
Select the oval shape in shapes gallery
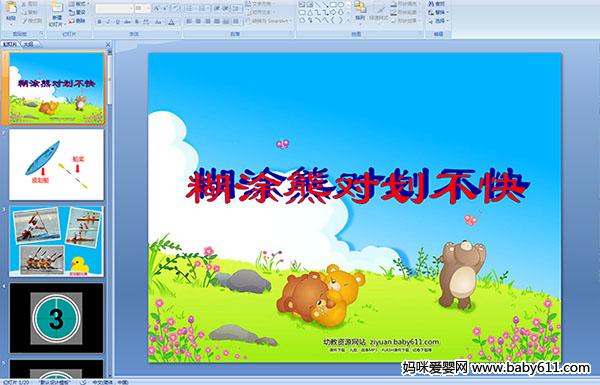[340, 4]
